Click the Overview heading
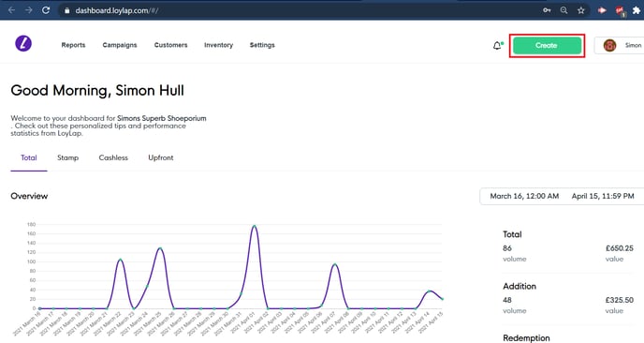Screen dimensions: 644x343 click(x=29, y=196)
